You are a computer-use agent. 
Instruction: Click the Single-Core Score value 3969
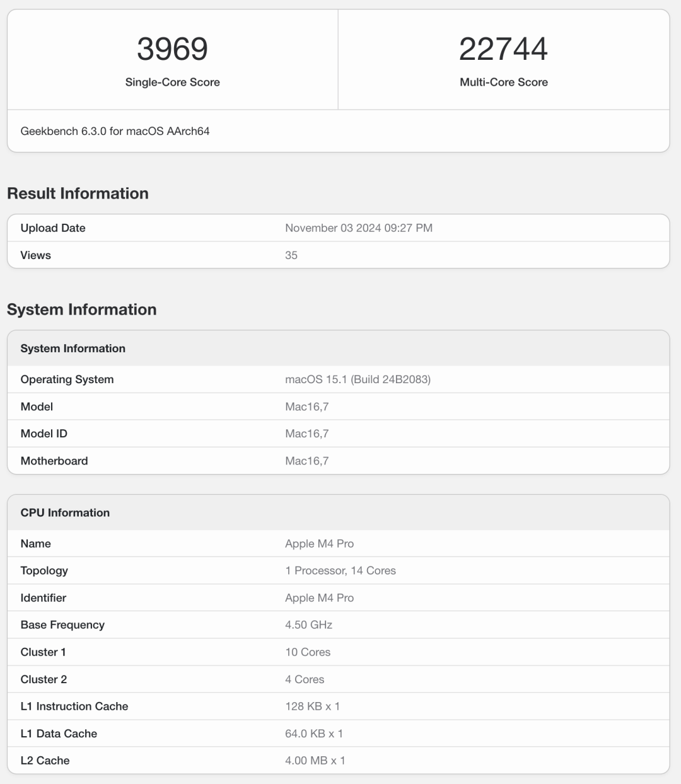pos(172,49)
